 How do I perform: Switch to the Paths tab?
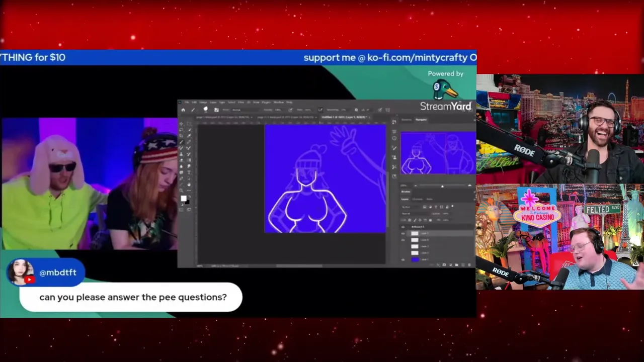click(429, 199)
